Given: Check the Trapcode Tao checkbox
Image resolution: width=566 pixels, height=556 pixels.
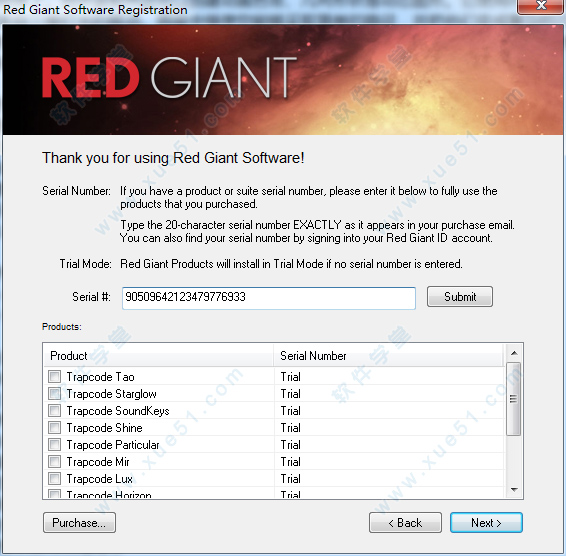Looking at the screenshot, I should (55, 377).
